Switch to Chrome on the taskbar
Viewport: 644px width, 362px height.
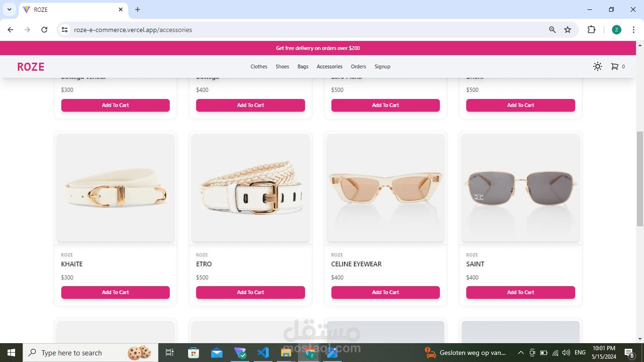coord(309,353)
